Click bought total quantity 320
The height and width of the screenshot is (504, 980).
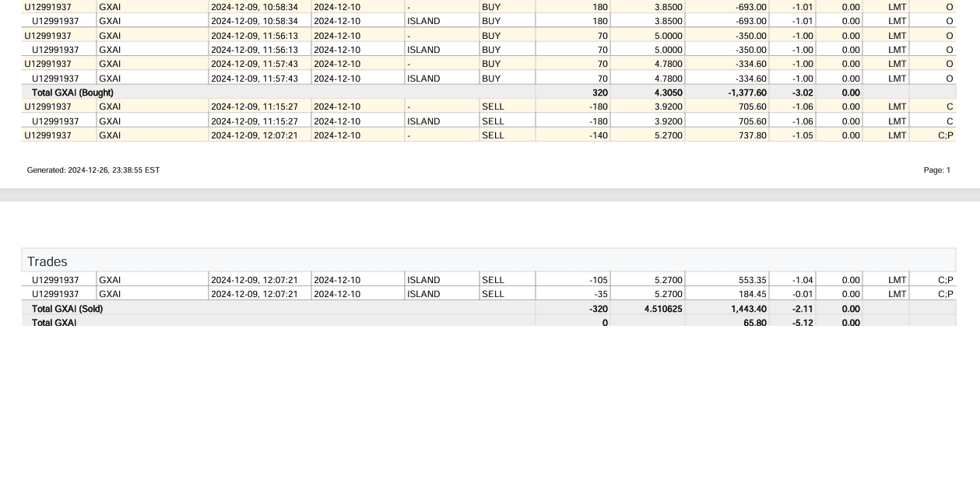pos(600,93)
